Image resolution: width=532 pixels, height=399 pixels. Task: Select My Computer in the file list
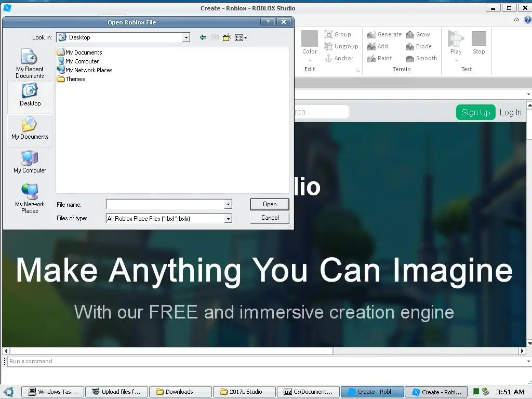(78, 61)
